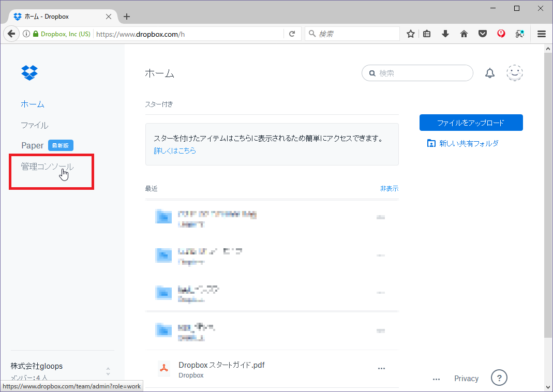Image resolution: width=553 pixels, height=392 pixels.
Task: Click the 最新版 badge next to Paper
Action: pyautogui.click(x=61, y=145)
